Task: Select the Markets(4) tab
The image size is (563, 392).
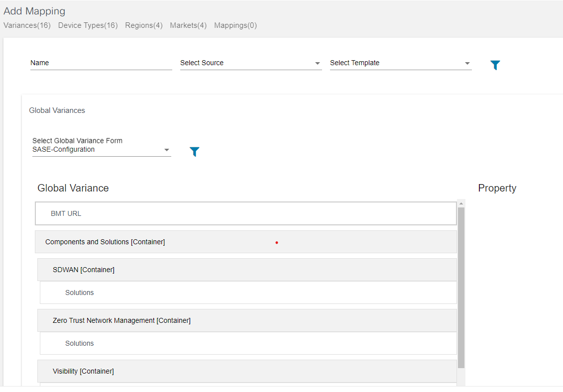Action: (x=188, y=25)
